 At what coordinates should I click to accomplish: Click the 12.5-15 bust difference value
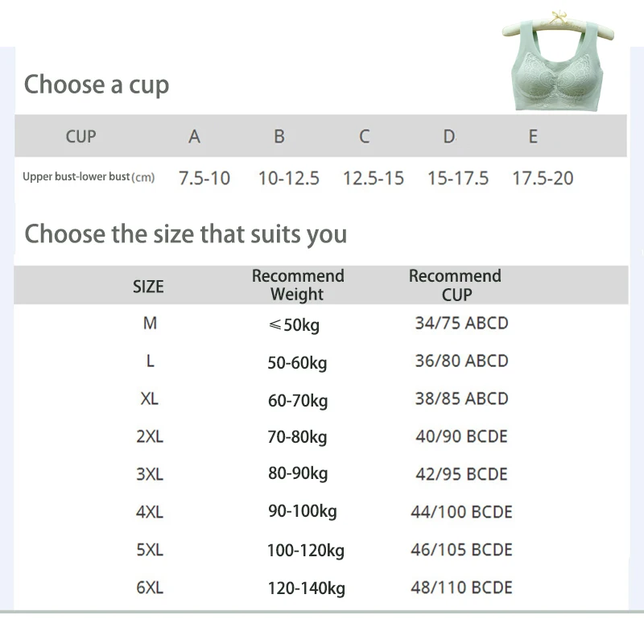click(x=374, y=178)
